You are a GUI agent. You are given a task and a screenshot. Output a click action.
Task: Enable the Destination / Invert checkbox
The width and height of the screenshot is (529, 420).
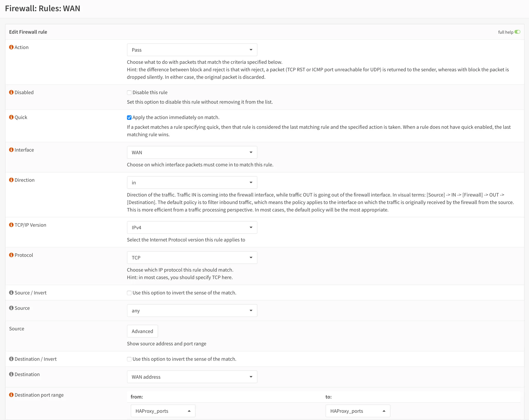pyautogui.click(x=129, y=359)
